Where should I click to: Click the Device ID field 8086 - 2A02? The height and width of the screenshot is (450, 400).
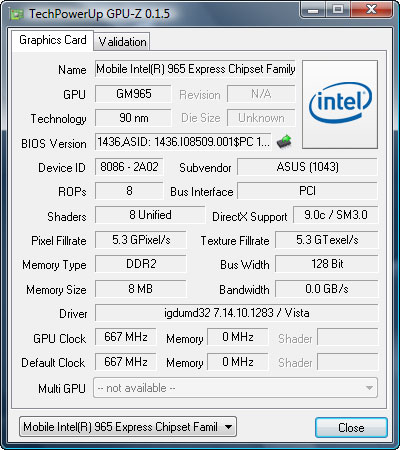[x=129, y=167]
